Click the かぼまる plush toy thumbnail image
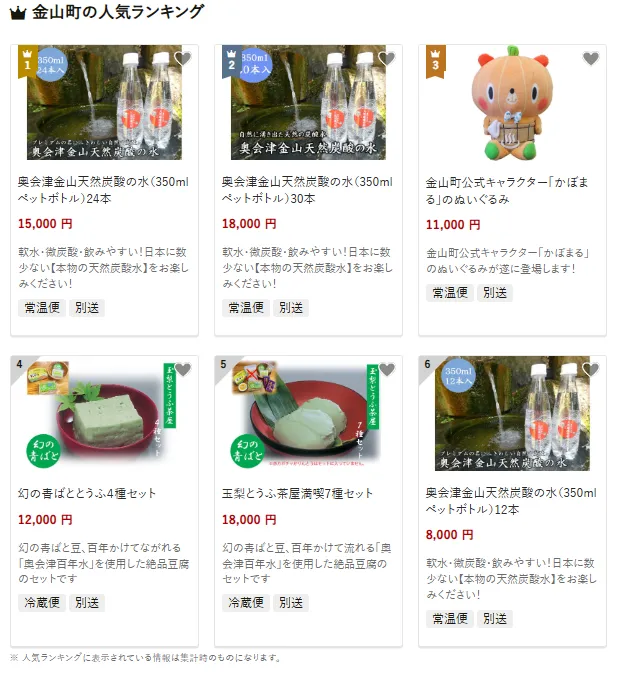Image resolution: width=630 pixels, height=675 pixels. pos(512,102)
